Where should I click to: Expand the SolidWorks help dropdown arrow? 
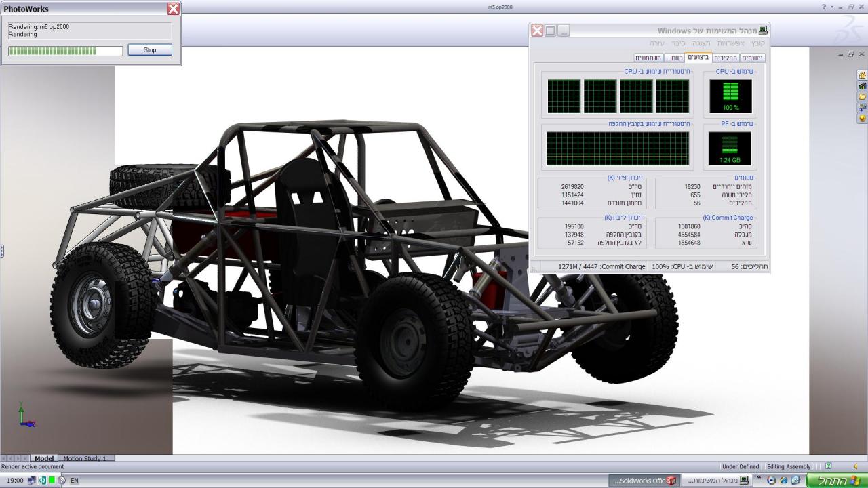[x=831, y=7]
